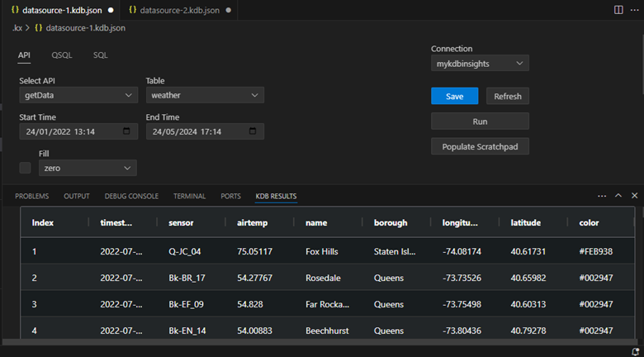The image size is (644, 357).
Task: Open the End Time calendar picker
Action: 253,131
